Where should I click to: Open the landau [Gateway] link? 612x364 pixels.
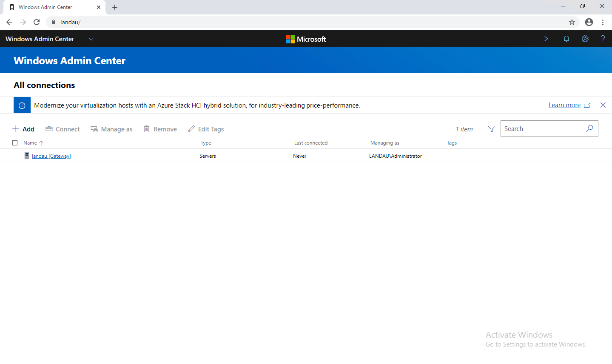pos(51,156)
